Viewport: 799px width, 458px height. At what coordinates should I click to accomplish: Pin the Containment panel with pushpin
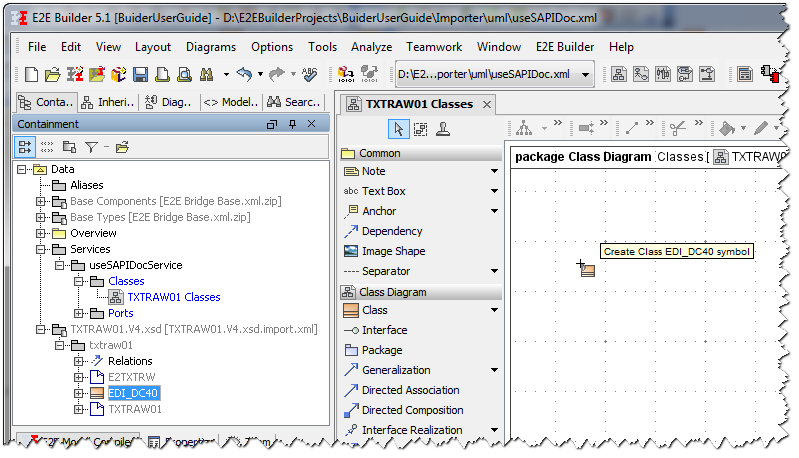[292, 124]
